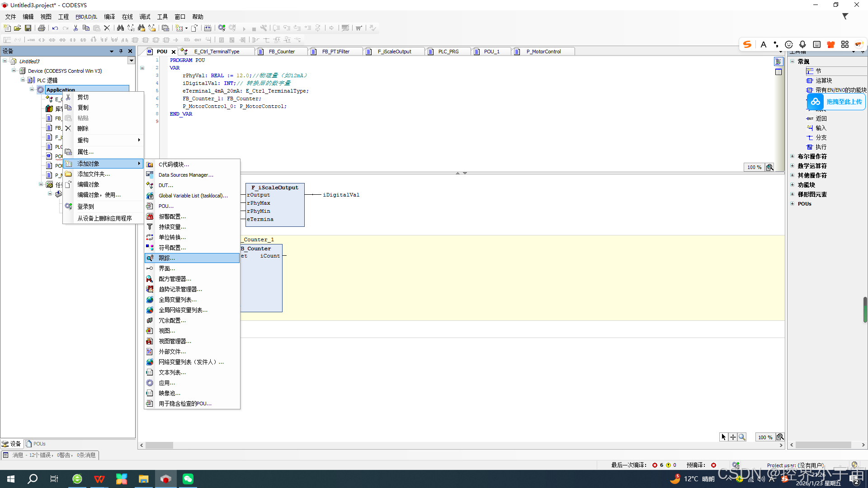Click the Open project folder icon
This screenshot has width=868, height=488.
[18, 28]
